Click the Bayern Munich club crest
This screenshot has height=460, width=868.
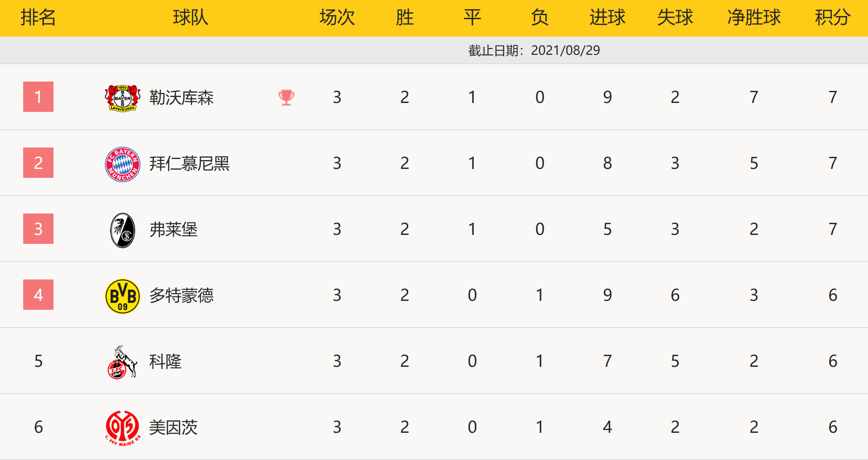coord(123,164)
